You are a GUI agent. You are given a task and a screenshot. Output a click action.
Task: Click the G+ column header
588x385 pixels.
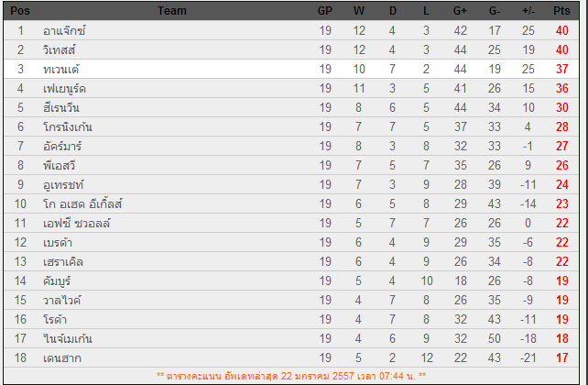click(460, 11)
